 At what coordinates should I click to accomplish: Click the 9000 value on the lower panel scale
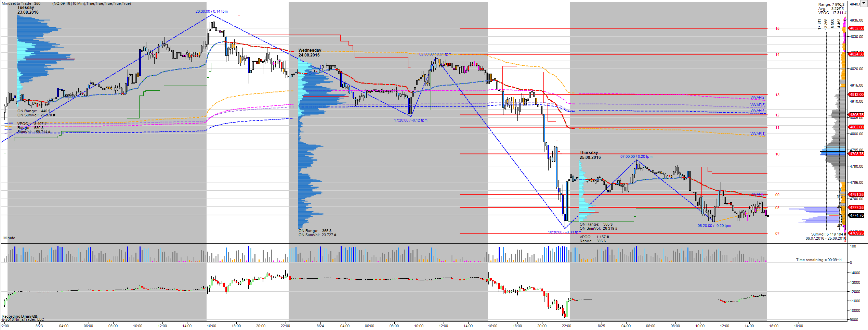click(854, 320)
